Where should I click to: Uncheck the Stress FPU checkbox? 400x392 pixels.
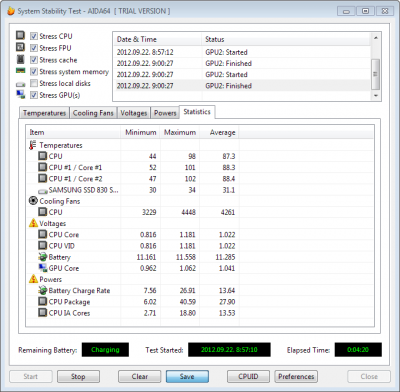(34, 48)
